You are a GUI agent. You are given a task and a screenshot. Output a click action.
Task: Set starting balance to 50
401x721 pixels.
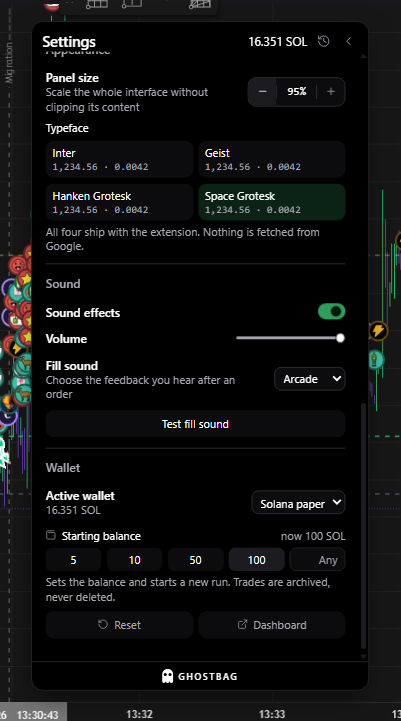point(195,560)
